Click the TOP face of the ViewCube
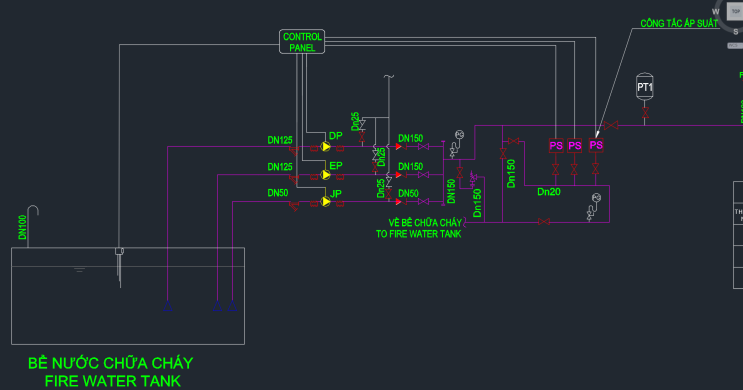The height and width of the screenshot is (390, 743). 735,11
